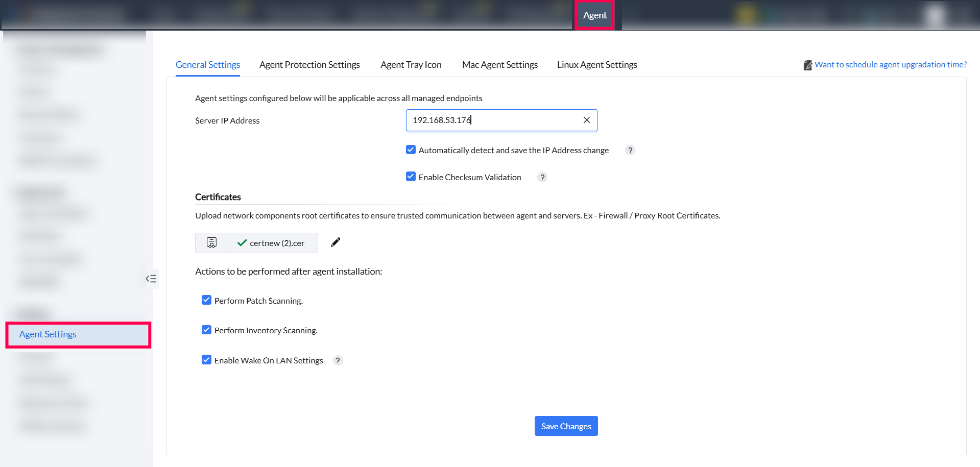Open the schedule agent upgradation link
The width and height of the screenshot is (980, 467).
click(890, 65)
